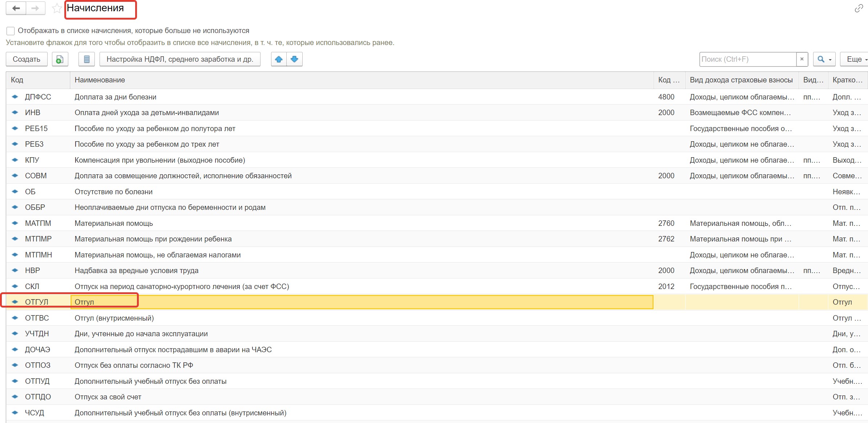The width and height of the screenshot is (868, 423).
Task: Go forward with the right arrow button
Action: tap(35, 8)
